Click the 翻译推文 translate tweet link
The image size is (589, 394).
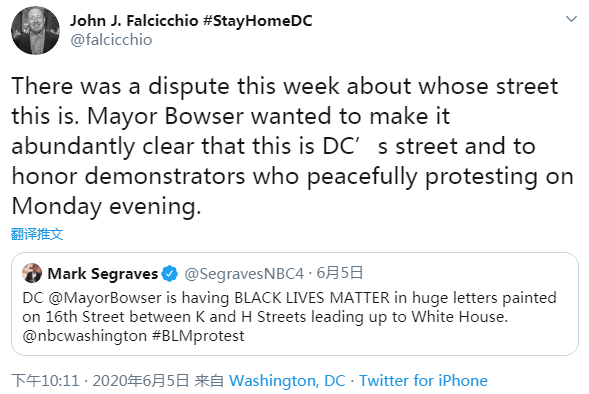pyautogui.click(x=37, y=234)
